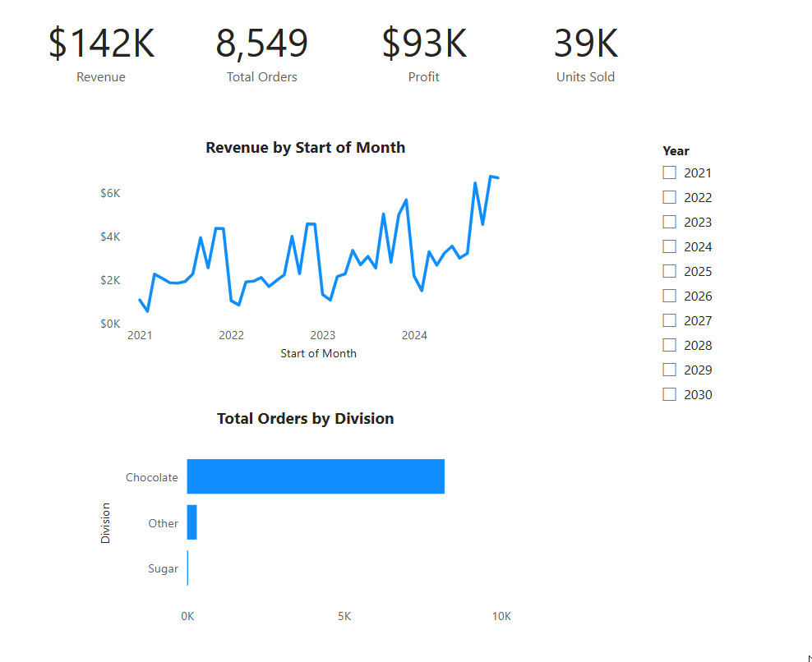Select the Other division bar
812x662 pixels.
click(191, 522)
